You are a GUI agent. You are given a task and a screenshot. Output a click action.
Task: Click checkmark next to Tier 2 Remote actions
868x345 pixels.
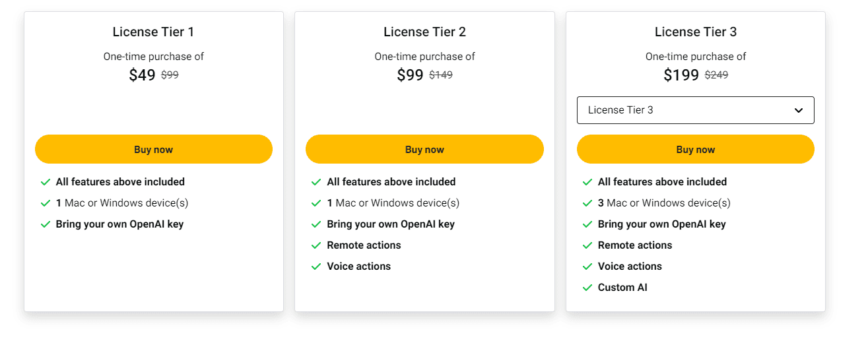coord(316,245)
